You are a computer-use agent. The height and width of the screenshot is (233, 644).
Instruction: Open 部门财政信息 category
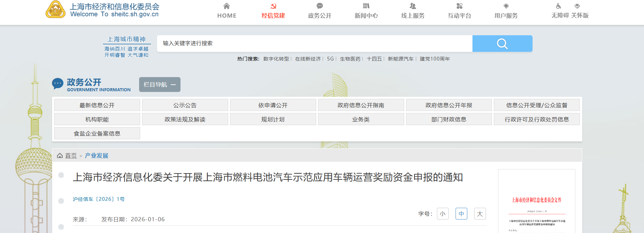pyautogui.click(x=449, y=119)
